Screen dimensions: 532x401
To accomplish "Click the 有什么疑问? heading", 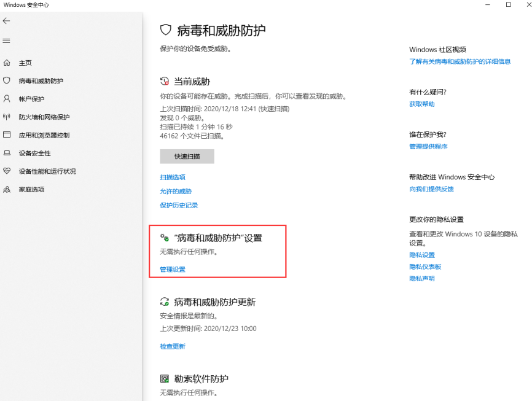I will [x=428, y=92].
